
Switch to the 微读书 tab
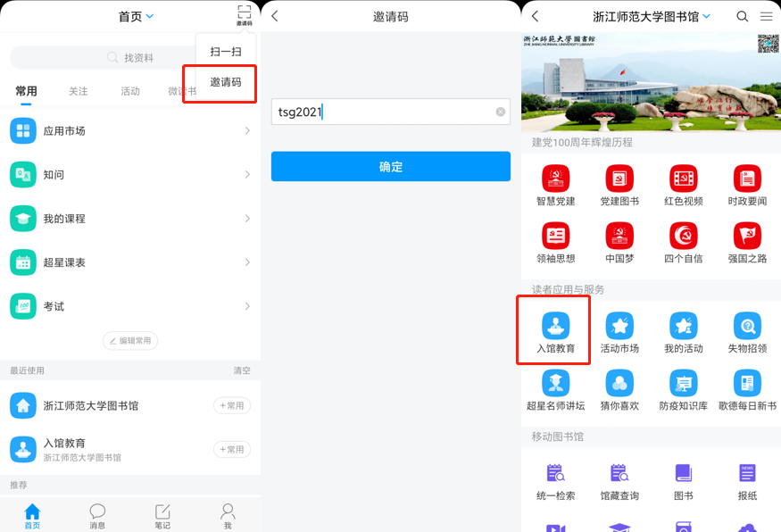click(x=182, y=91)
